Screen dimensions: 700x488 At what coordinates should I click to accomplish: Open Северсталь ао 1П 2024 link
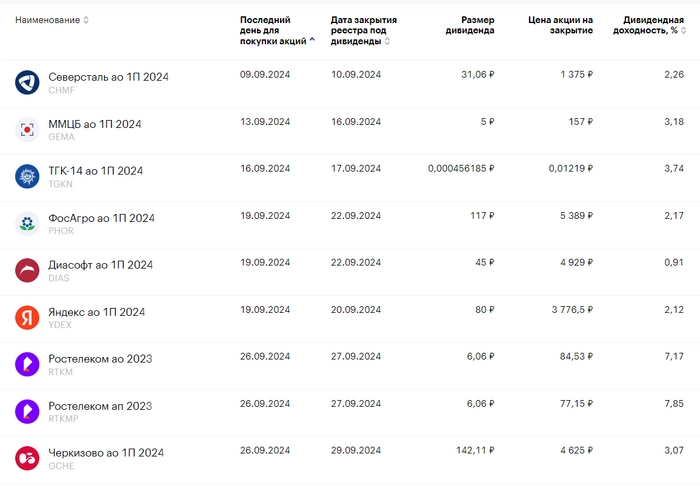(x=109, y=77)
